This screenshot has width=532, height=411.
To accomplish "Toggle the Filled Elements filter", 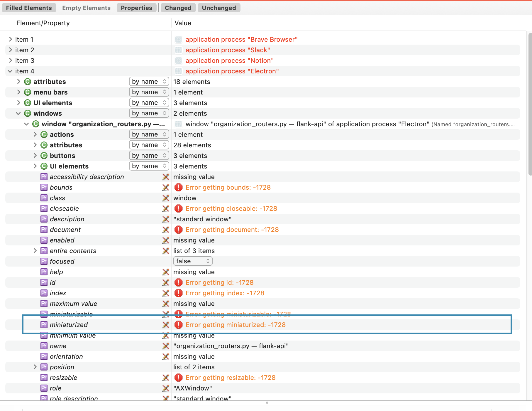I will tap(29, 8).
